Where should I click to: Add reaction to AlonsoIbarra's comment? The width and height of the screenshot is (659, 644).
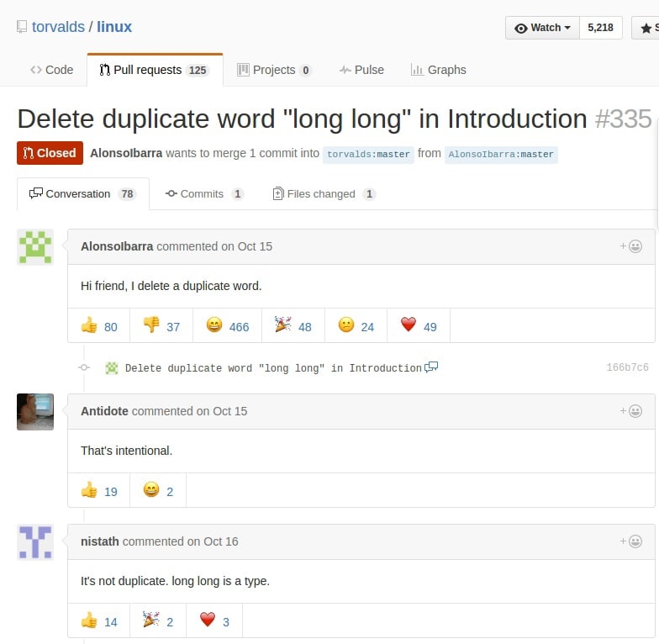[630, 246]
